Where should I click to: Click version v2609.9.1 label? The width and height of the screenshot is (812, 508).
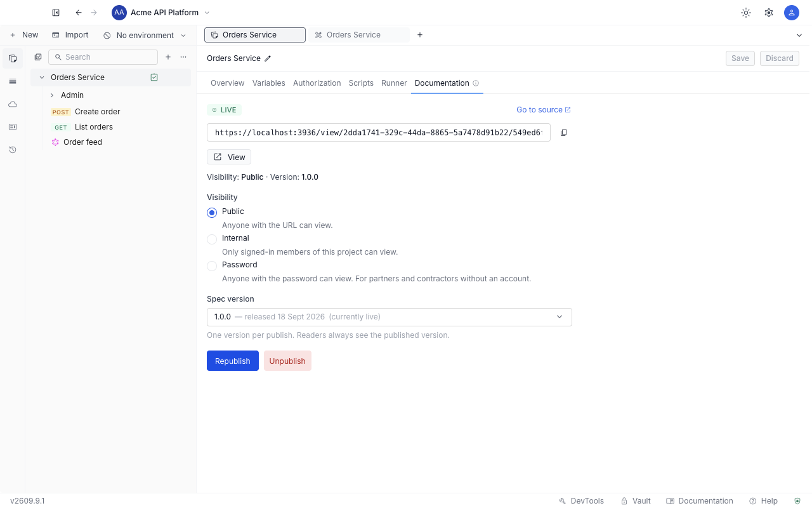pyautogui.click(x=27, y=501)
